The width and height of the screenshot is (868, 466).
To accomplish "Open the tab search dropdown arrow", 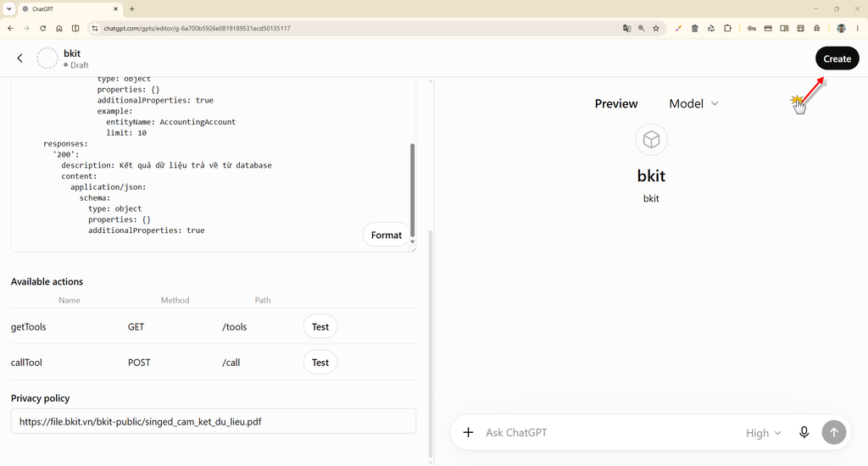I will [x=8, y=8].
